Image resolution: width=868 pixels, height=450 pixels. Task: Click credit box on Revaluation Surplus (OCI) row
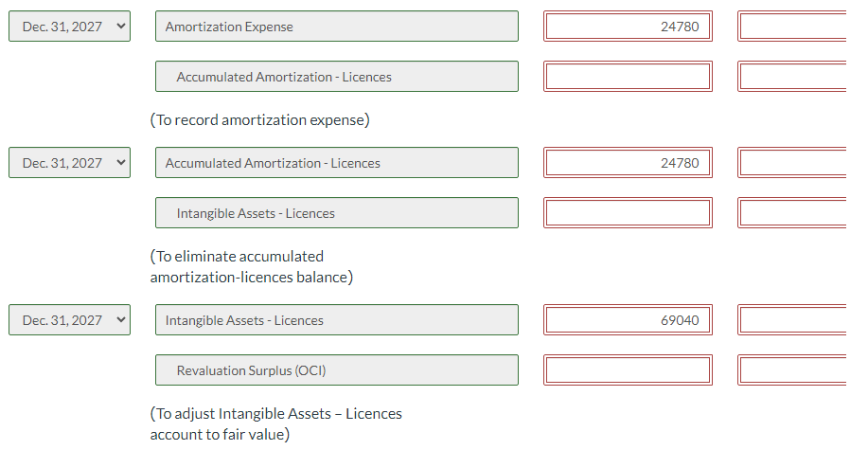(x=795, y=370)
